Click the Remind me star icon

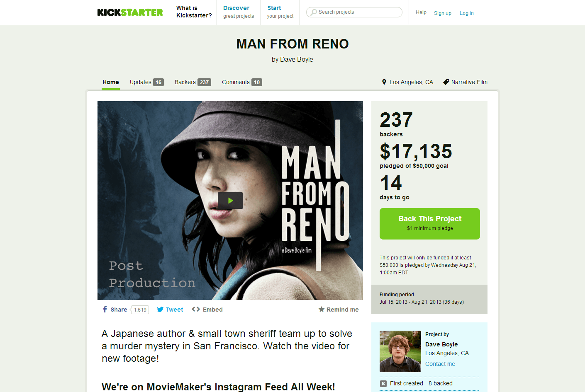[x=322, y=310]
